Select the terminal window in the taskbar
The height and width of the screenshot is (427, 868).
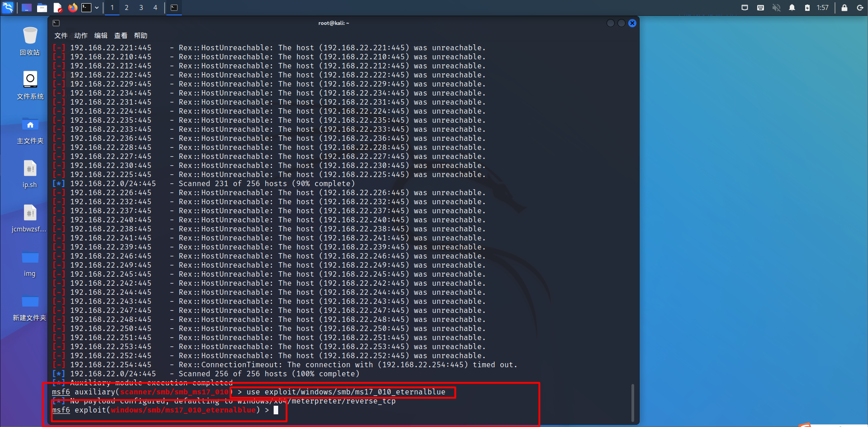click(x=174, y=8)
